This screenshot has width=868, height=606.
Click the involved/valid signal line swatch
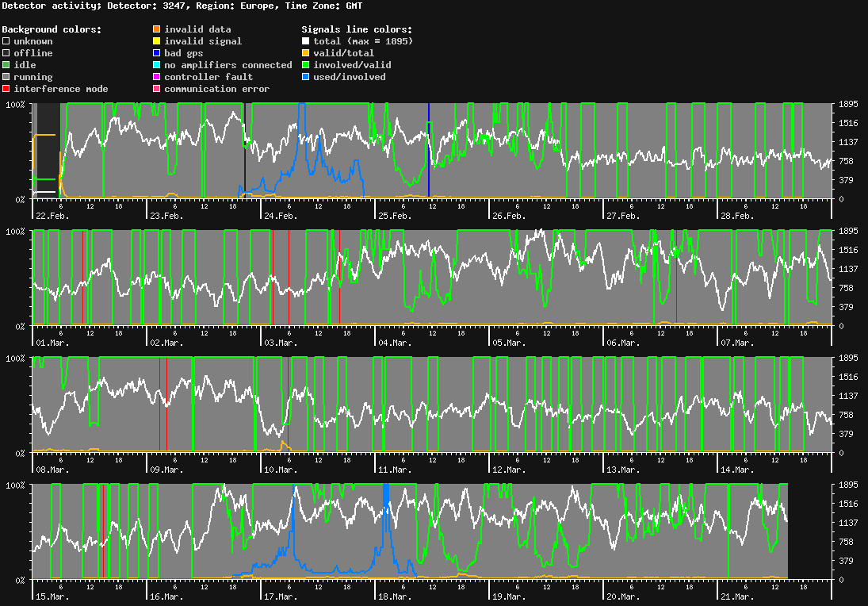[306, 65]
